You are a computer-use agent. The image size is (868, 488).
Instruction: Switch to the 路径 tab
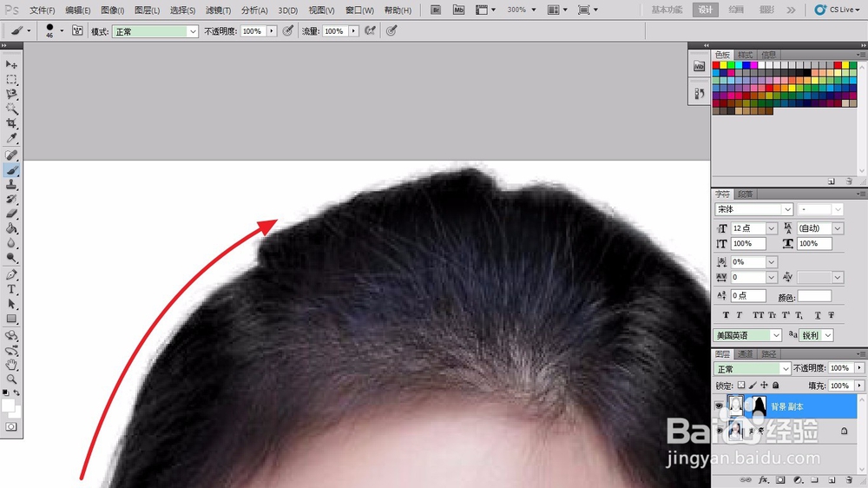[x=768, y=354]
